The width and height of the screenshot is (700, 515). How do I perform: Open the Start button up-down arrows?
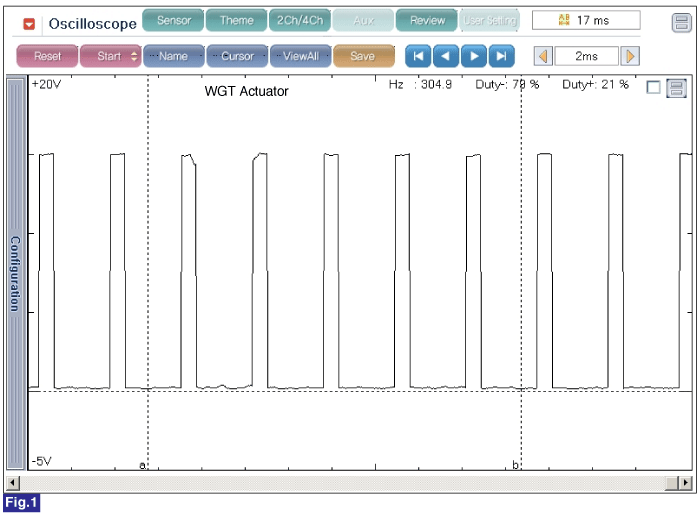point(134,56)
